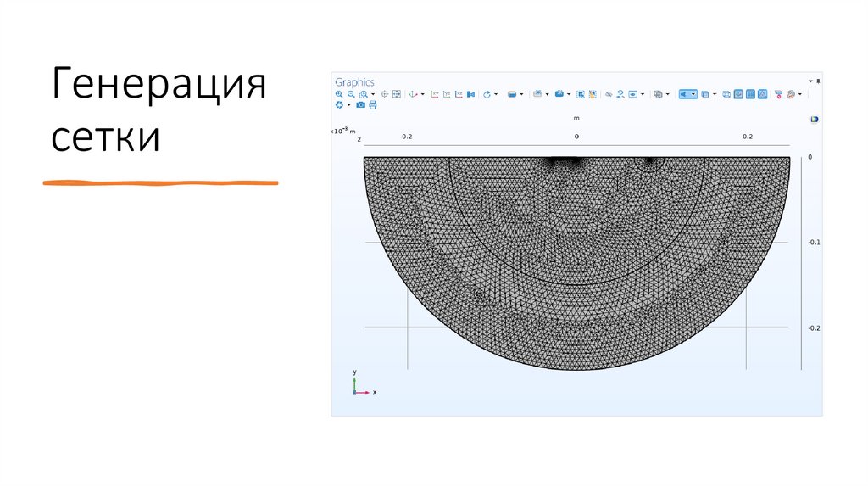The image size is (868, 487).
Task: Click the Zoom to Selection icon
Action: coord(384,94)
